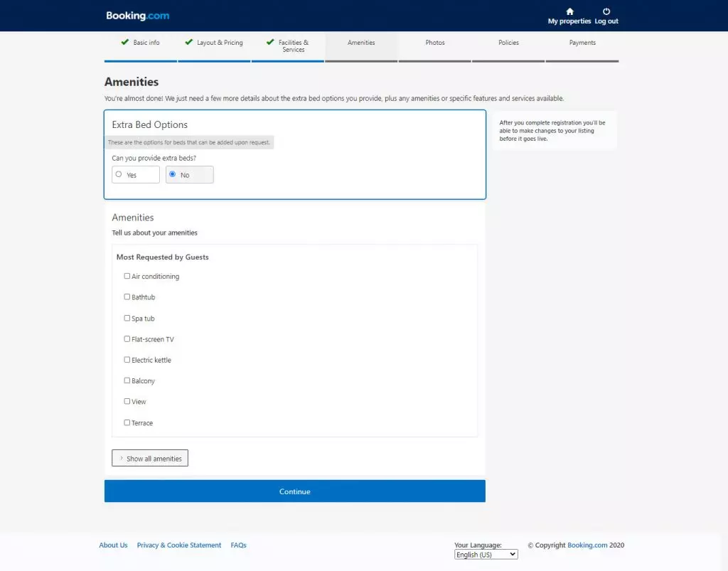Open the Layout & Pricing step
The width and height of the screenshot is (728, 571).
(x=214, y=46)
